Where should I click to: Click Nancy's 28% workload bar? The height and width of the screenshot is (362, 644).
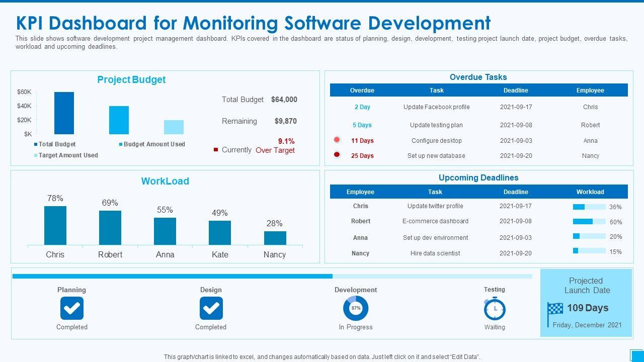[x=275, y=238]
